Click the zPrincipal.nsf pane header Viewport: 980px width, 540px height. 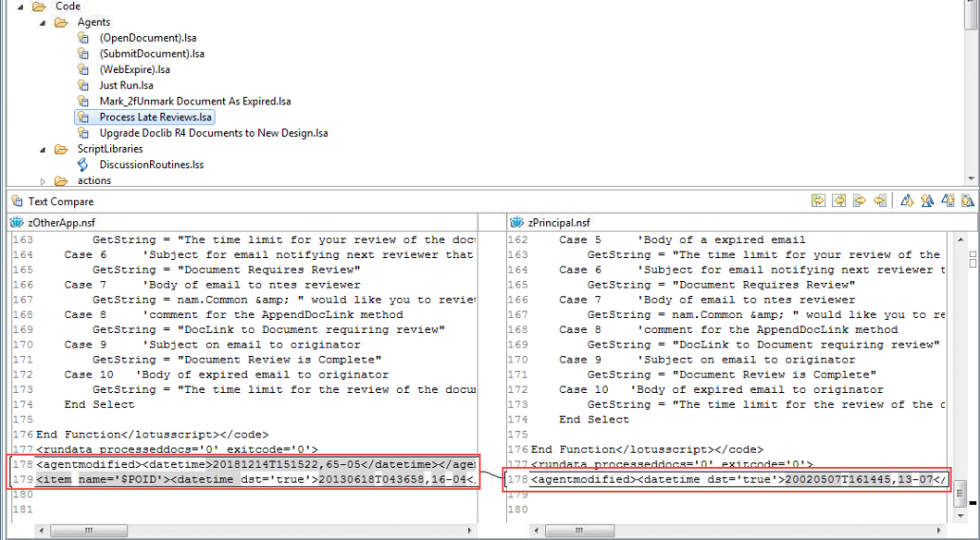[742, 222]
